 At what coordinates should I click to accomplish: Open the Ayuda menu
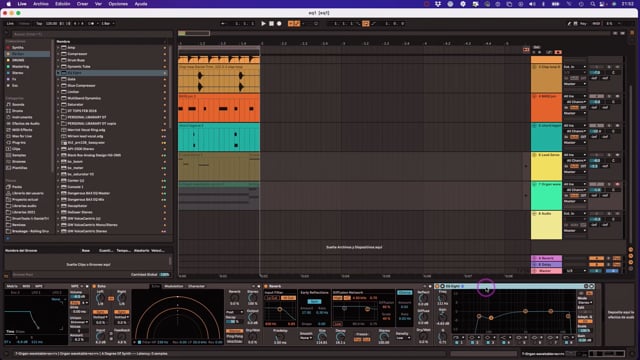tap(141, 4)
